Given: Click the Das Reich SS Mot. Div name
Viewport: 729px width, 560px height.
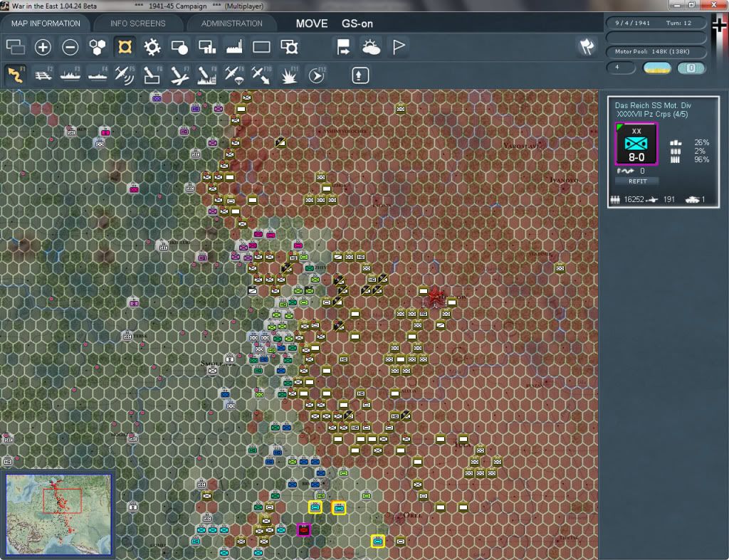Looking at the screenshot, I should 653,105.
